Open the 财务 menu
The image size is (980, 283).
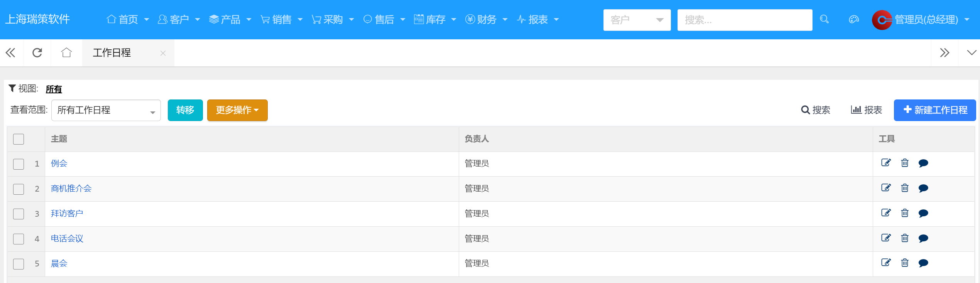[x=487, y=19]
